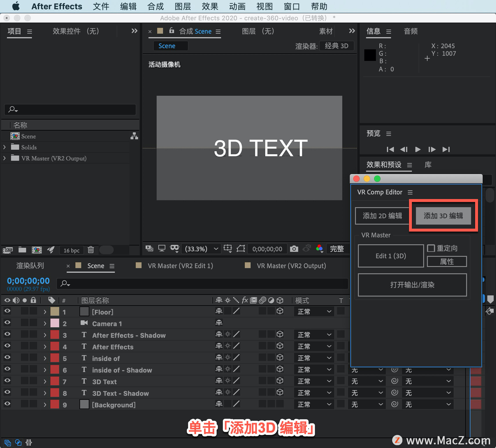Click the always preview this view icon

click(x=149, y=248)
